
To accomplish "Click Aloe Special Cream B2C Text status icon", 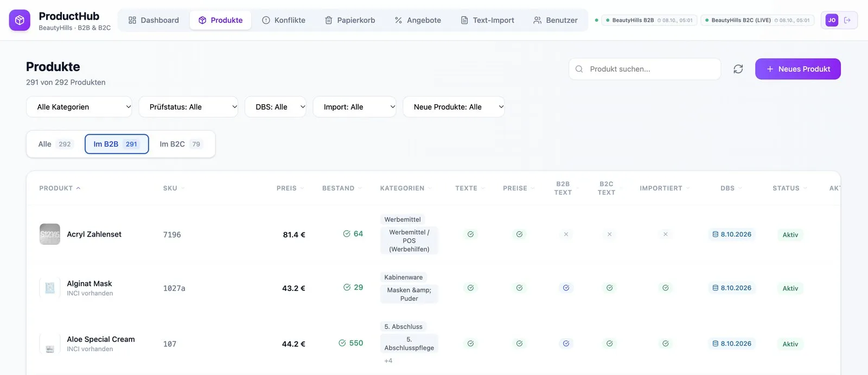I will pos(609,344).
